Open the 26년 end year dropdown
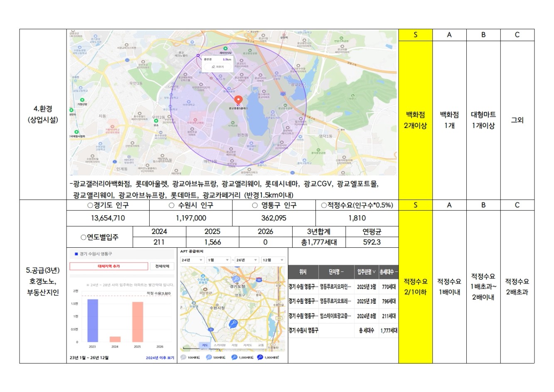Screen dimensions: 554x392 point(247,260)
